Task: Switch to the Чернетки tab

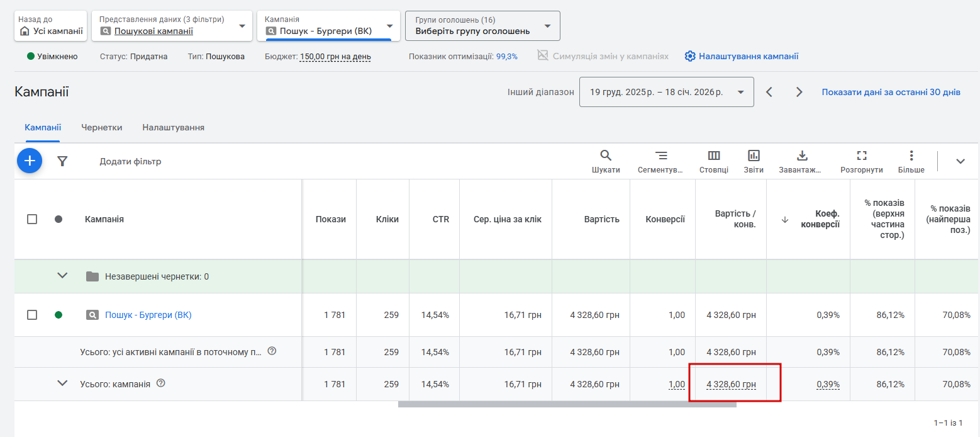Action: click(x=102, y=127)
